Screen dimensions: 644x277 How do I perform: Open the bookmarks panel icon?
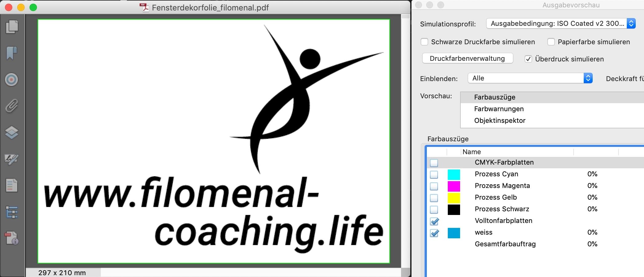point(12,53)
